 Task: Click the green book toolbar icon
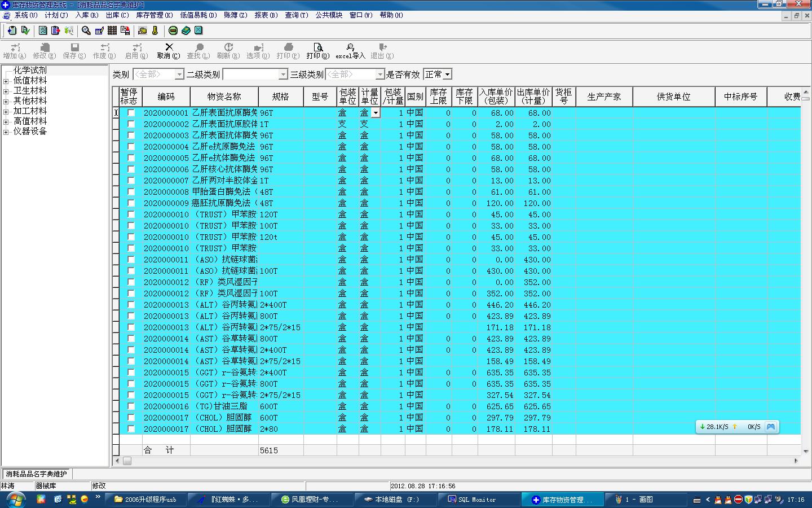pos(186,30)
